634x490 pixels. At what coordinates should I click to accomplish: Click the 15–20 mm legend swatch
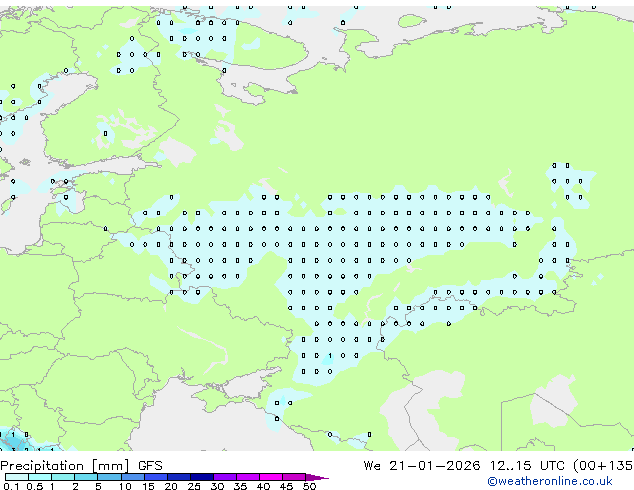tap(156, 477)
